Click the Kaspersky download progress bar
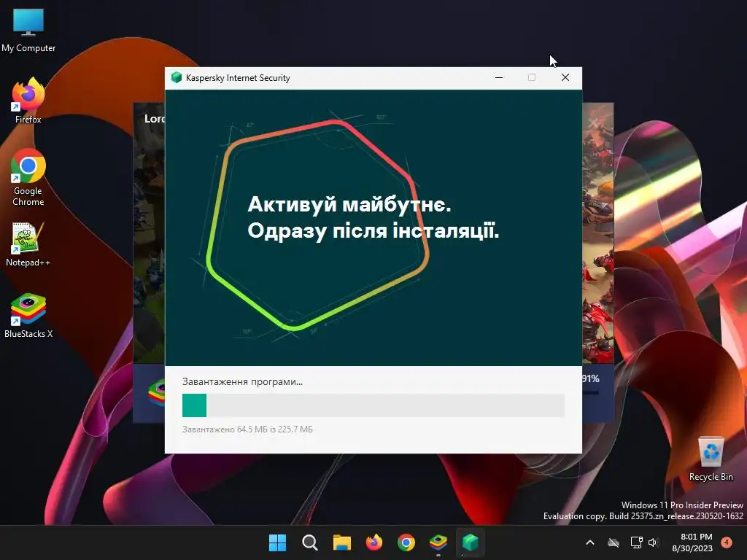Viewport: 747px width, 560px height. pos(373,405)
